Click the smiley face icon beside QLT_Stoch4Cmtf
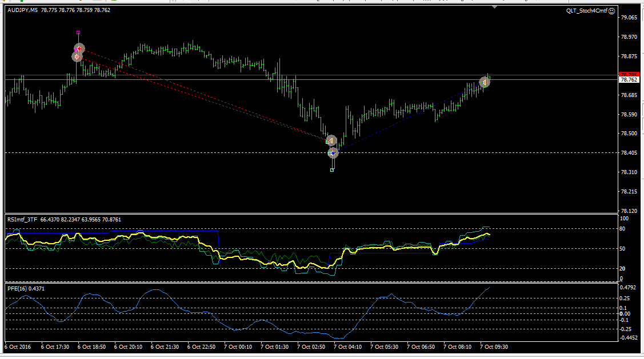 [611, 11]
